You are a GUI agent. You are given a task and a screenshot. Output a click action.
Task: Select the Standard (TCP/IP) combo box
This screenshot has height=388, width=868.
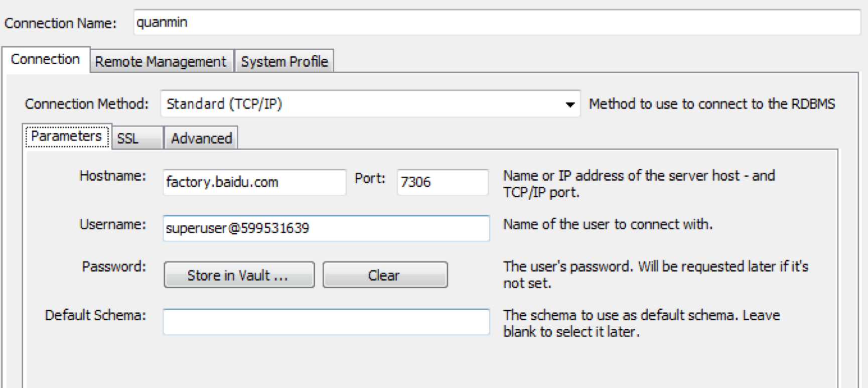click(x=370, y=104)
